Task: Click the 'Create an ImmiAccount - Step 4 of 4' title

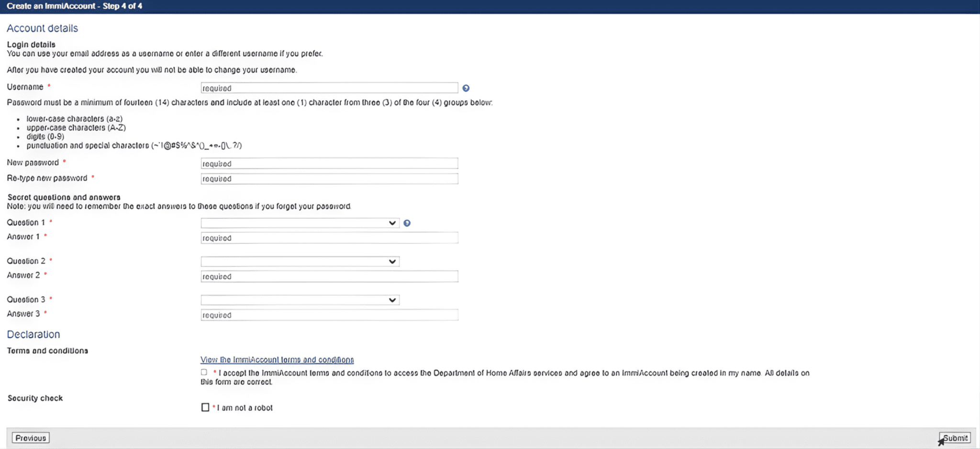Action: pos(74,6)
